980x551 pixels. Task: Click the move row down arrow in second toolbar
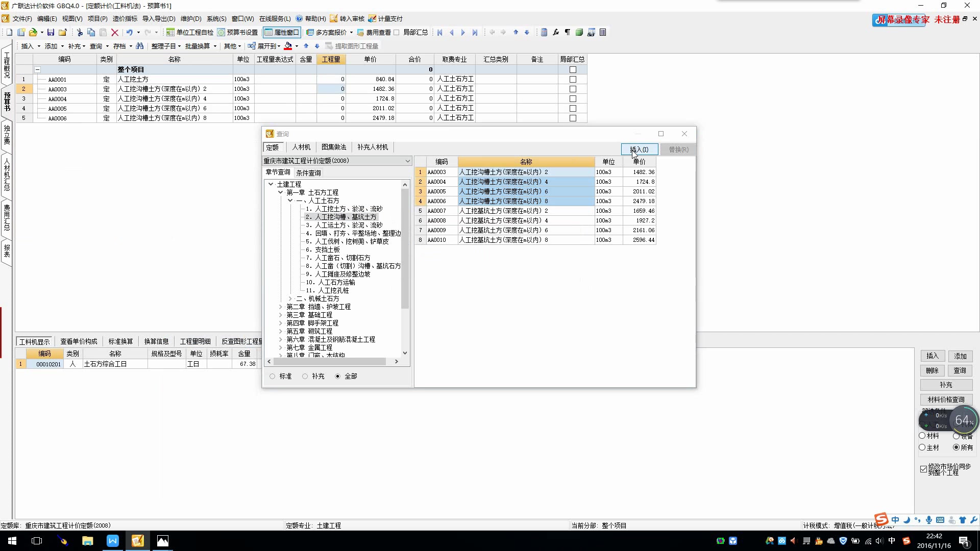point(317,46)
